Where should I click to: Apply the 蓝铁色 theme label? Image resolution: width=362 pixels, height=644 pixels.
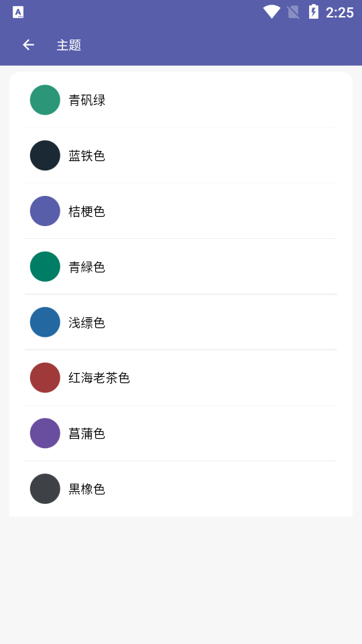point(87,156)
